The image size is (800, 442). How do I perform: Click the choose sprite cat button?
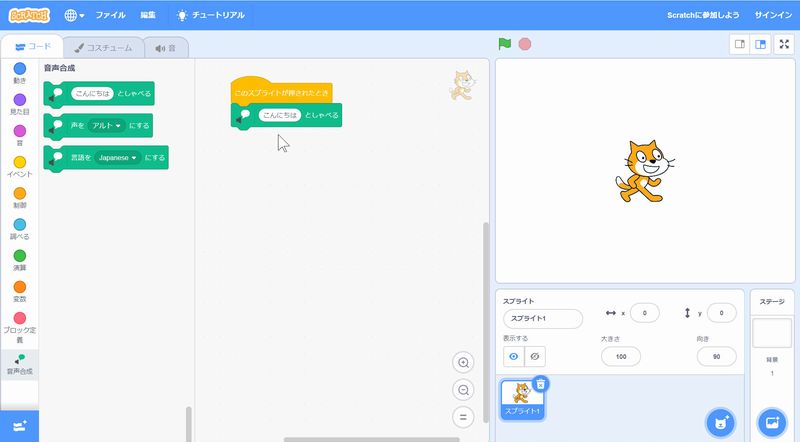[719, 423]
